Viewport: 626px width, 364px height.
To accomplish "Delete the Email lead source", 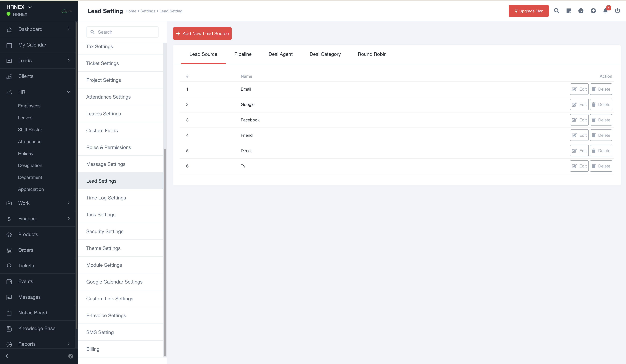I will pyautogui.click(x=601, y=89).
